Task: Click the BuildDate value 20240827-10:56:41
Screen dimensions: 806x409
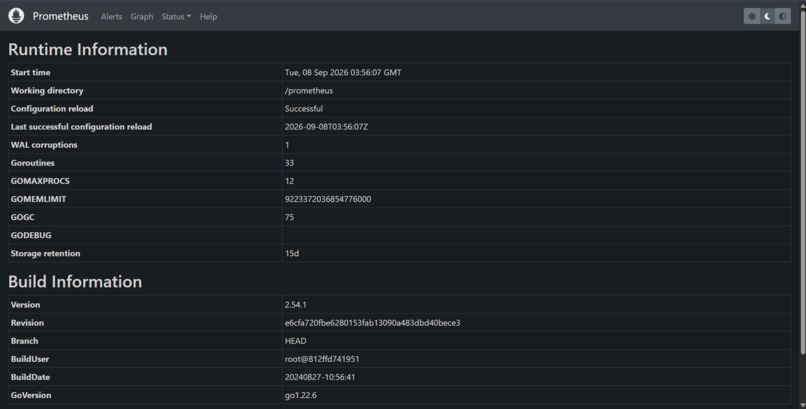Action: coord(320,377)
